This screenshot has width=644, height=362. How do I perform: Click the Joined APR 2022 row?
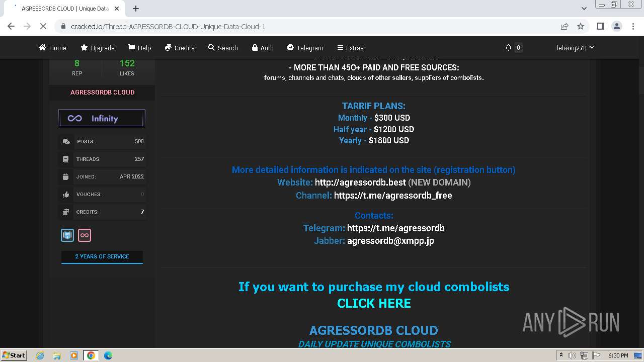(102, 177)
